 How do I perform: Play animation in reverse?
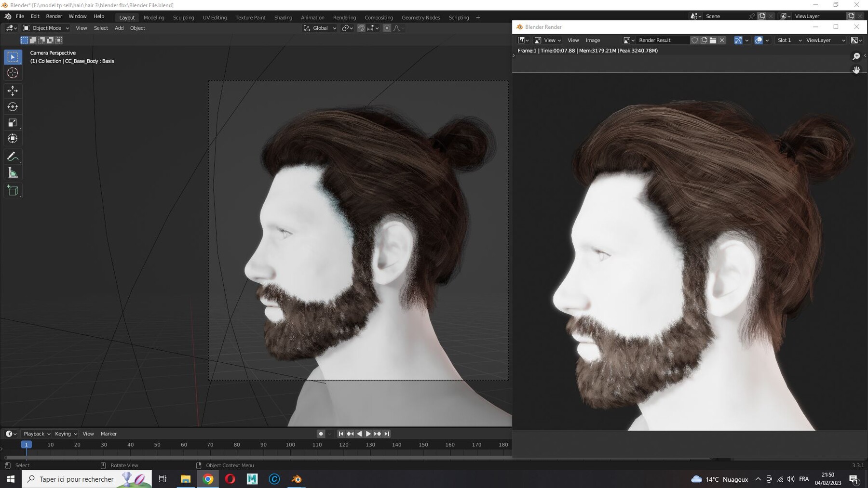click(359, 434)
